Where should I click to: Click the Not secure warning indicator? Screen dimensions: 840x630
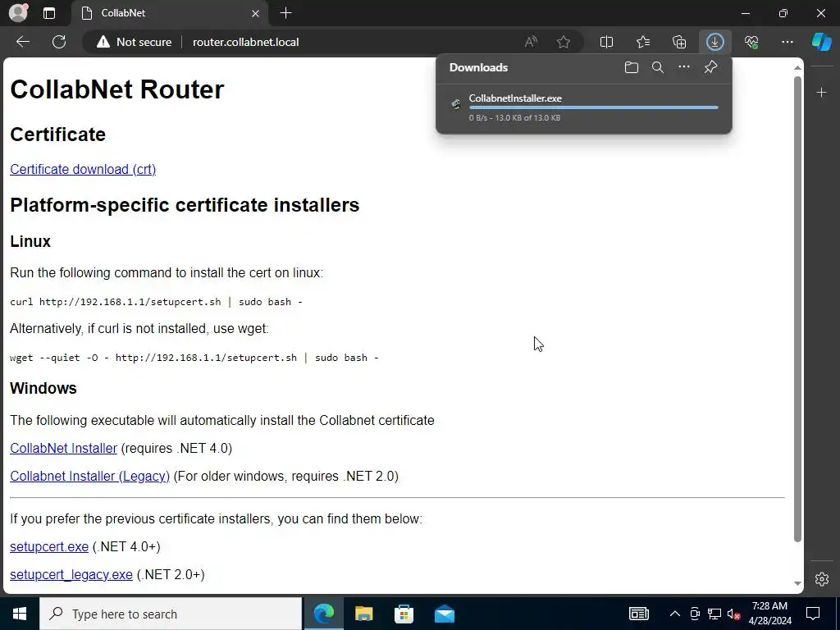click(134, 42)
